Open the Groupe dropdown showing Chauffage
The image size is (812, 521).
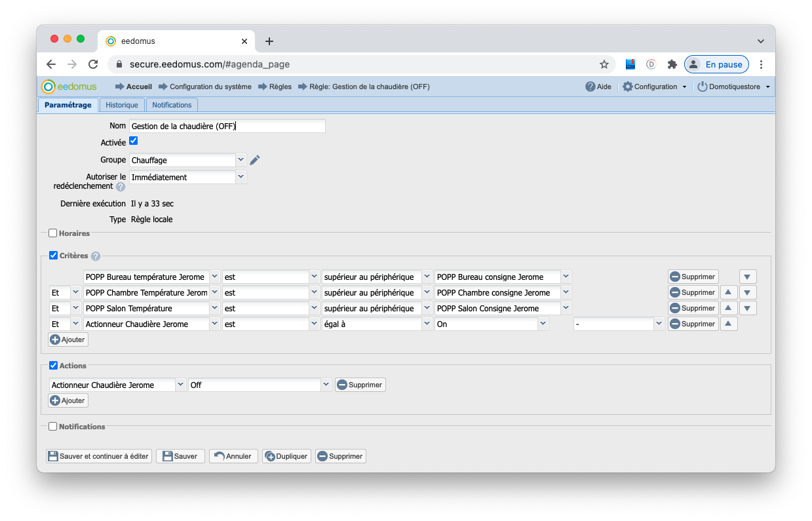(x=241, y=160)
